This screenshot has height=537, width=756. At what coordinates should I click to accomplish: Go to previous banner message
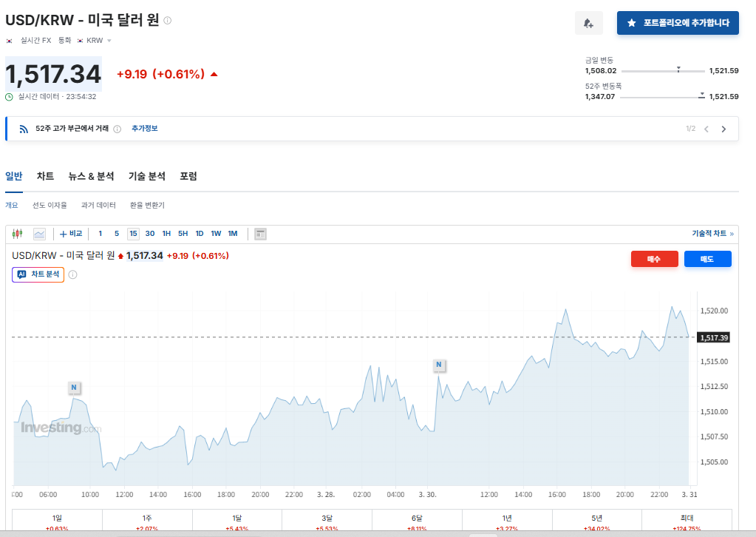coord(706,129)
